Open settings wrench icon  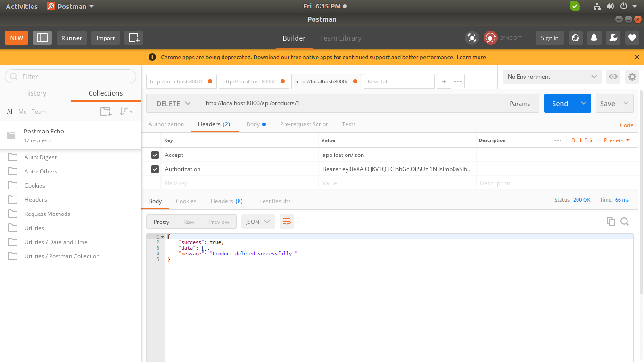pyautogui.click(x=613, y=38)
